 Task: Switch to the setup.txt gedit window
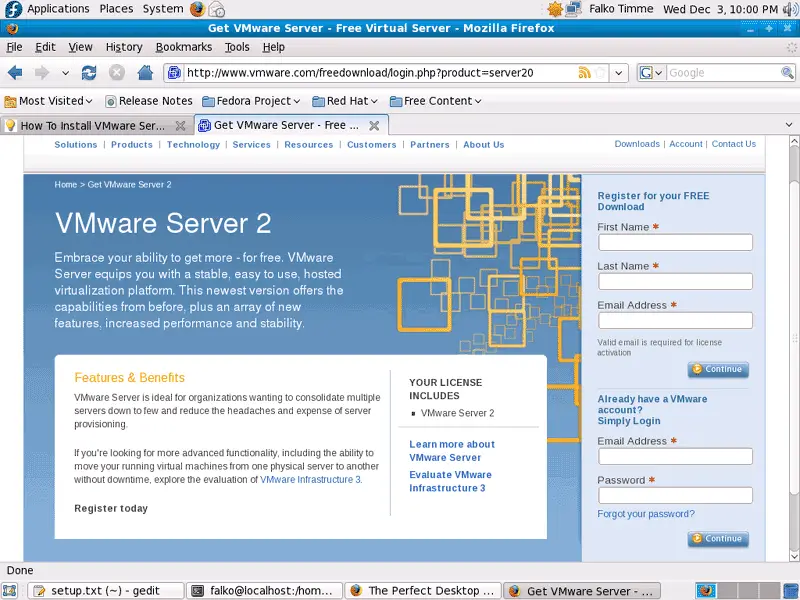[106, 591]
